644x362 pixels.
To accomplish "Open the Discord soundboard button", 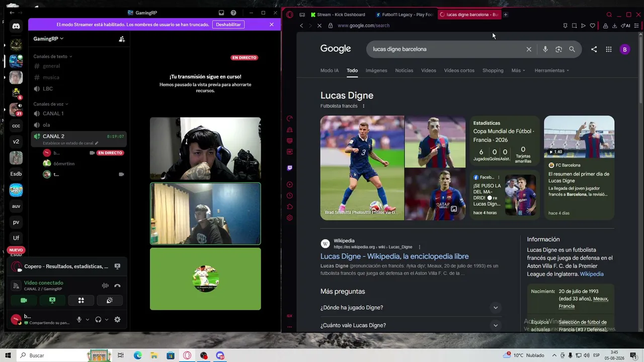I will [x=110, y=300].
